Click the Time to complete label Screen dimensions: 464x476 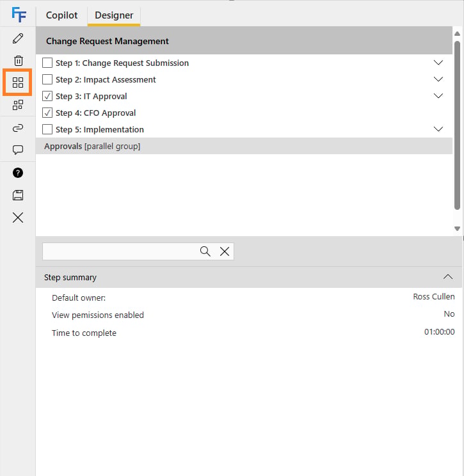(84, 333)
